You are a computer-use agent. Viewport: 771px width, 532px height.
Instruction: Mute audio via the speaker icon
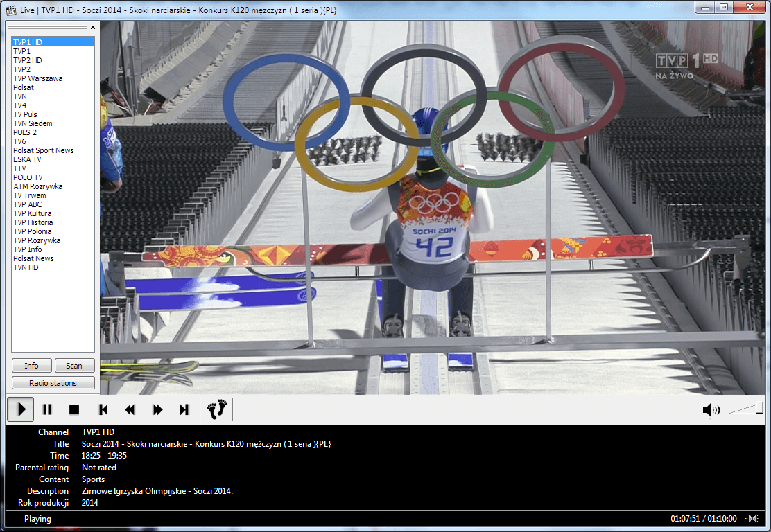coord(711,409)
